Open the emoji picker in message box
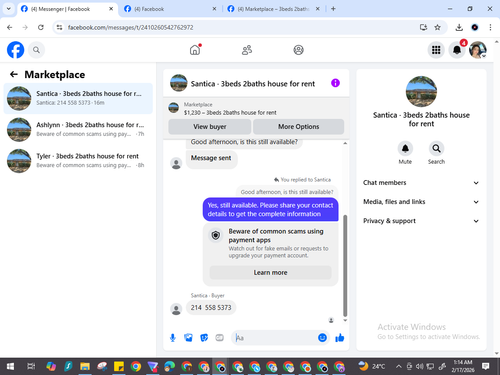Image resolution: width=500 pixels, height=375 pixels. 322,338
